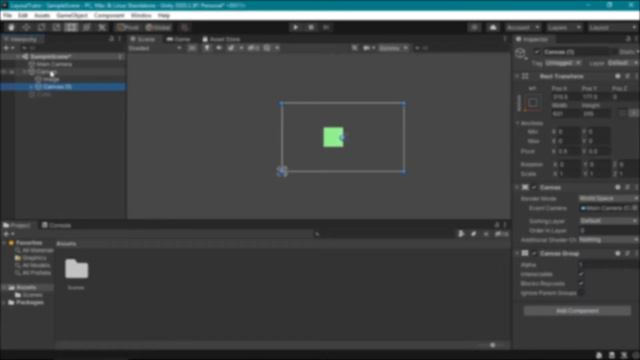
Task: Select the Move tool in toolbar
Action: tap(26, 27)
